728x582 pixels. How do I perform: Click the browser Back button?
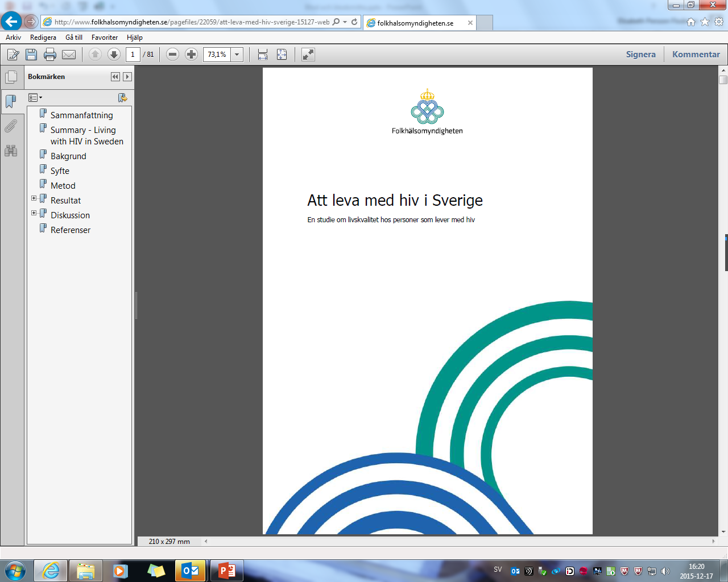tap(11, 22)
